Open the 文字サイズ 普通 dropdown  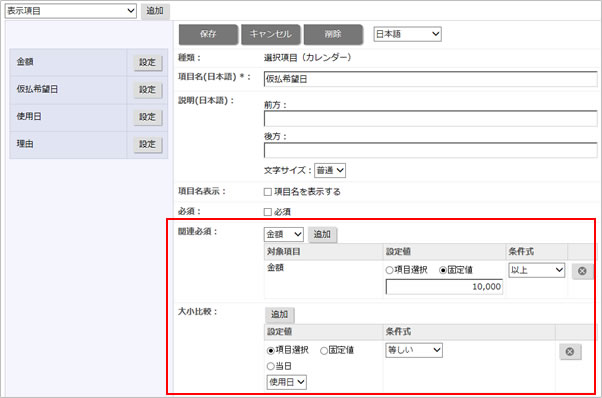(330, 170)
